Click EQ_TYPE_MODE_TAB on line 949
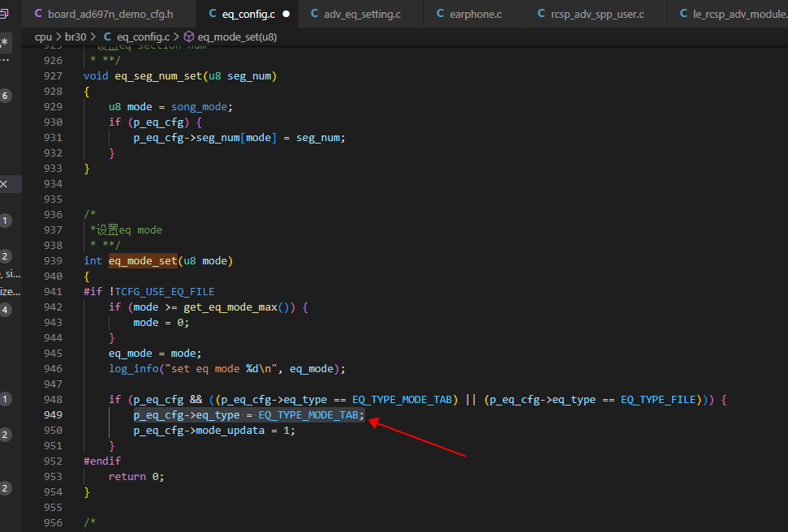 coord(308,415)
